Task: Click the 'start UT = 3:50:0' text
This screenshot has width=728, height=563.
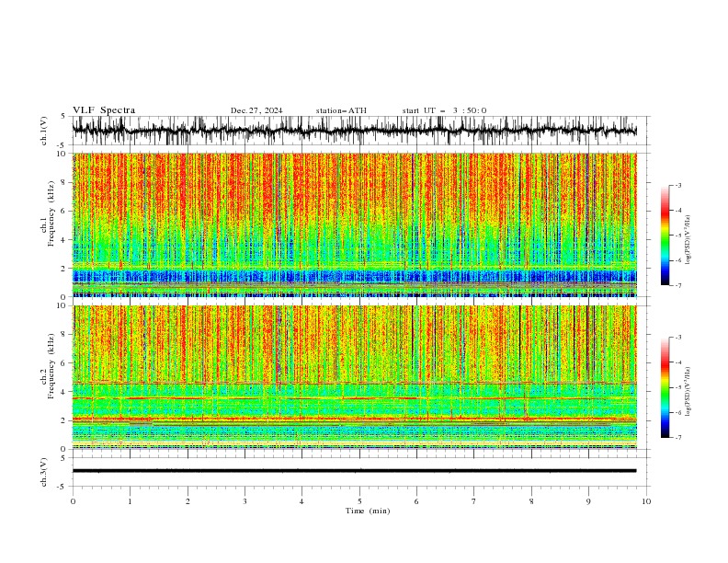Action: [444, 110]
